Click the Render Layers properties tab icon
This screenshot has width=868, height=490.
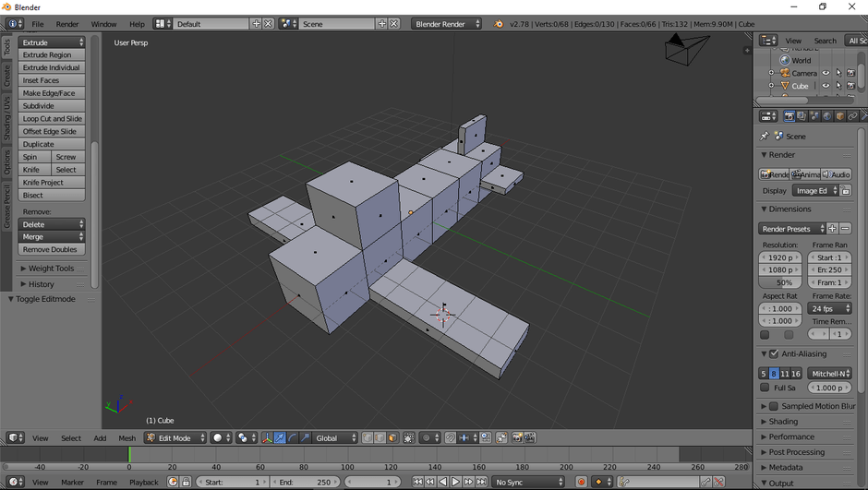tap(802, 116)
